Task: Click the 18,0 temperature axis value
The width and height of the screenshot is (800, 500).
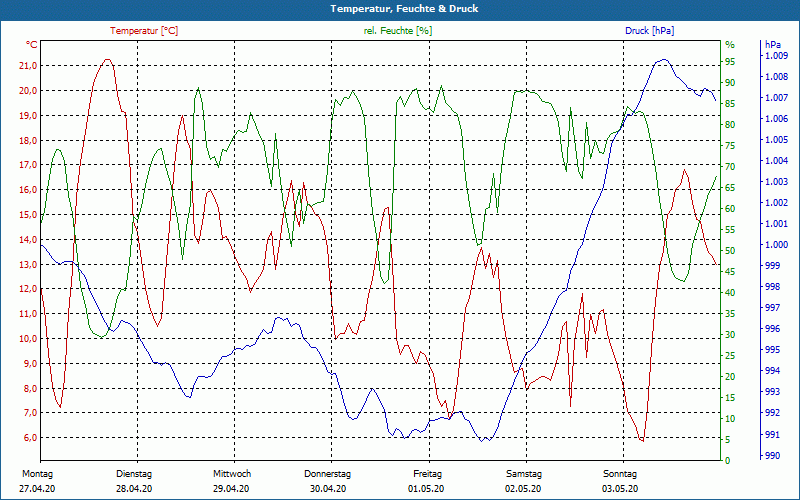Action: (28, 141)
